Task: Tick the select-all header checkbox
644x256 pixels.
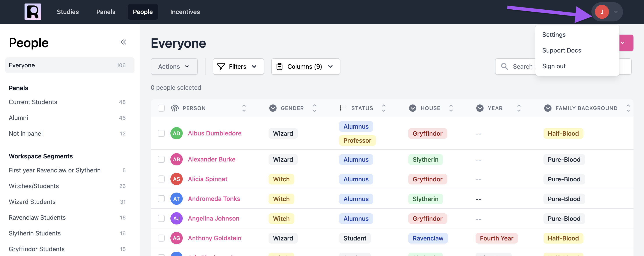Action: point(161,108)
